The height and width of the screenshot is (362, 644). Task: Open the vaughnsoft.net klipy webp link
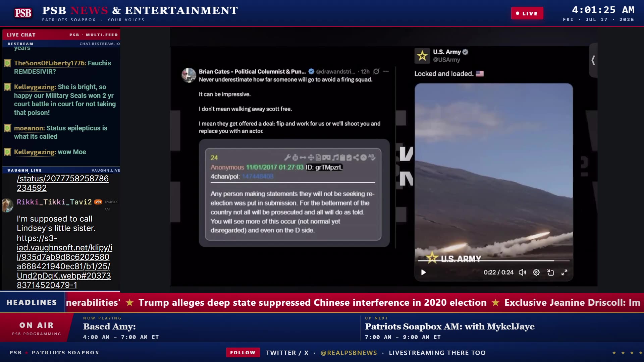(x=64, y=261)
